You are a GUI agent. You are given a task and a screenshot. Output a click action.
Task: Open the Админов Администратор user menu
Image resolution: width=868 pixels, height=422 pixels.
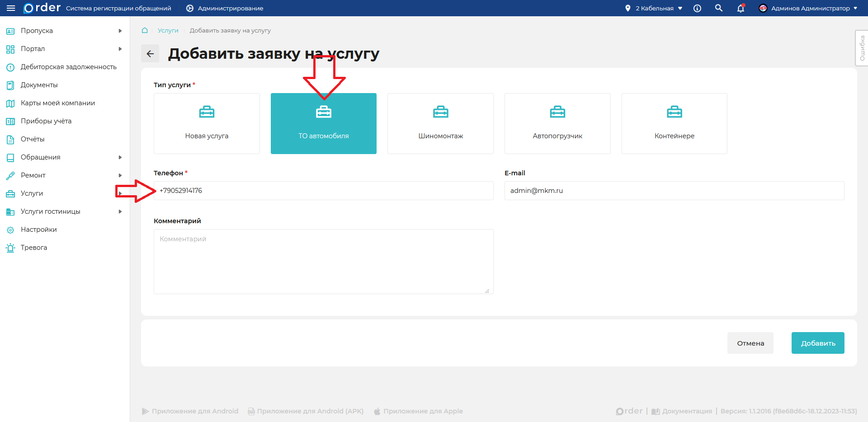[x=809, y=8]
